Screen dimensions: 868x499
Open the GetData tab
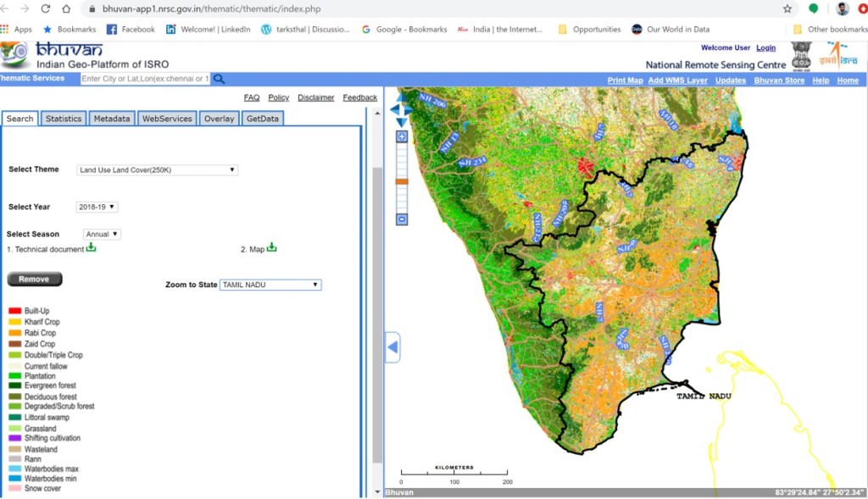[x=262, y=119]
